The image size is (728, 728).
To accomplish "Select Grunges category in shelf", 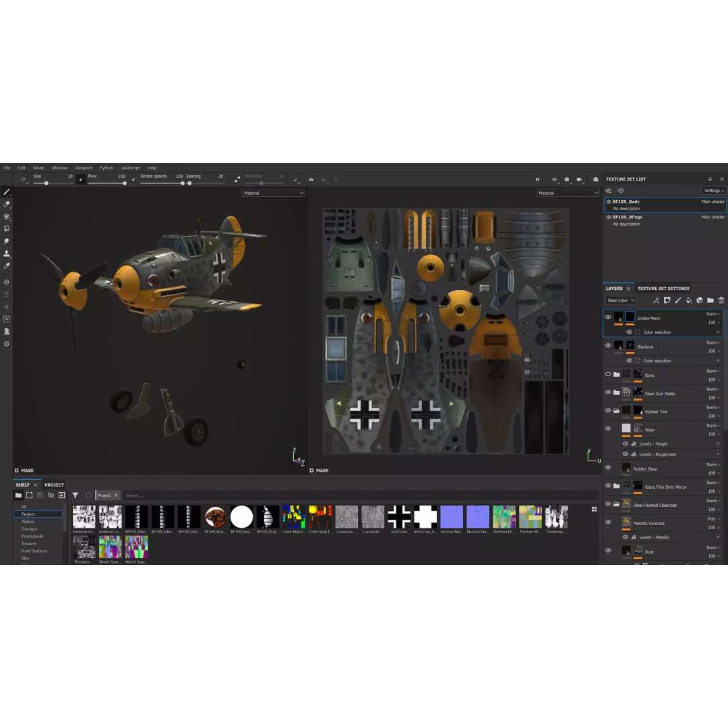I will (x=29, y=529).
